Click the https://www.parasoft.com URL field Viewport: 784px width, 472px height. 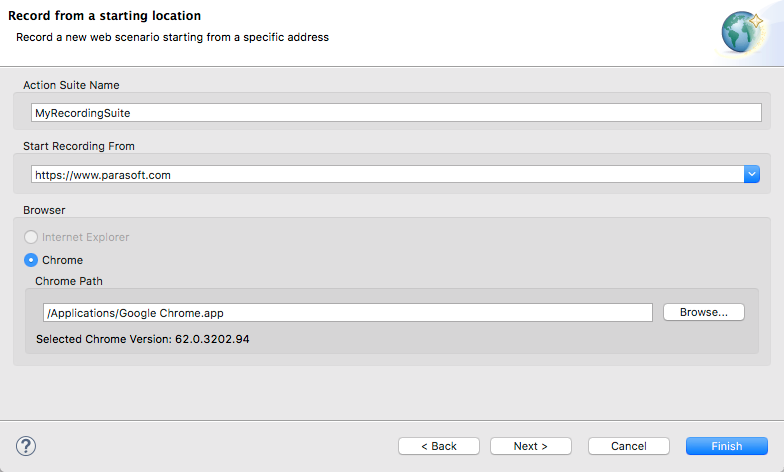[388, 174]
